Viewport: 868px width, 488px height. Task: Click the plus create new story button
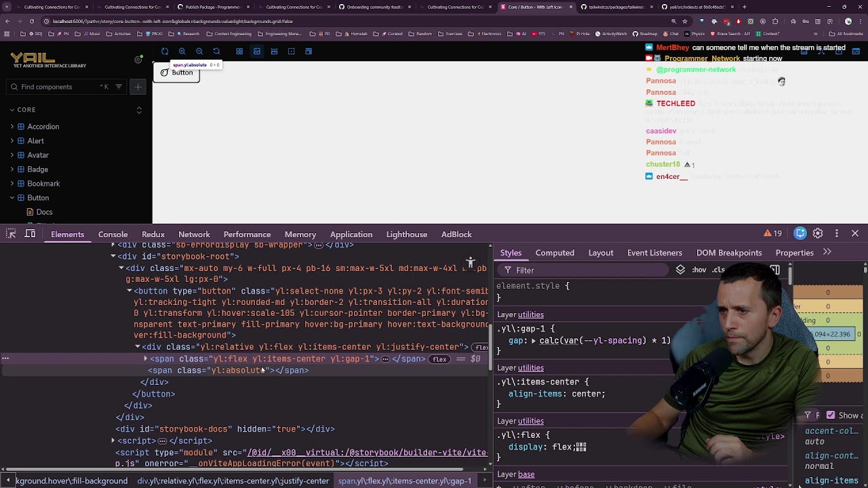pyautogui.click(x=138, y=87)
